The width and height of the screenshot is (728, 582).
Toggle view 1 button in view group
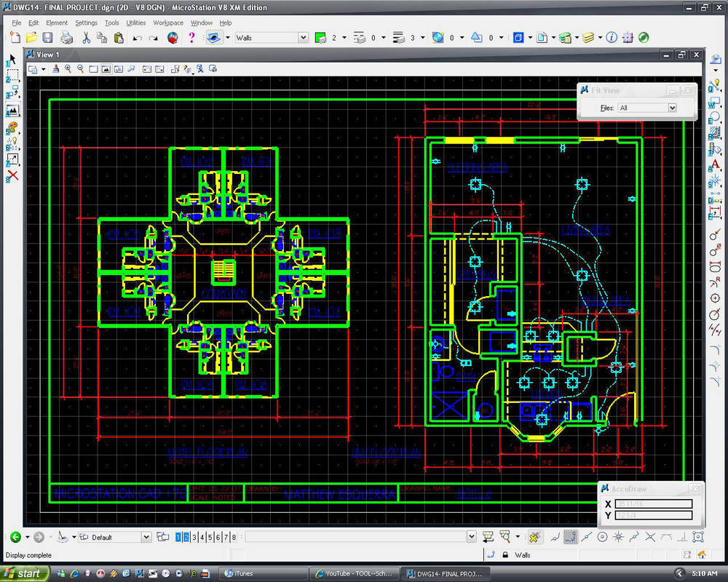pyautogui.click(x=178, y=538)
